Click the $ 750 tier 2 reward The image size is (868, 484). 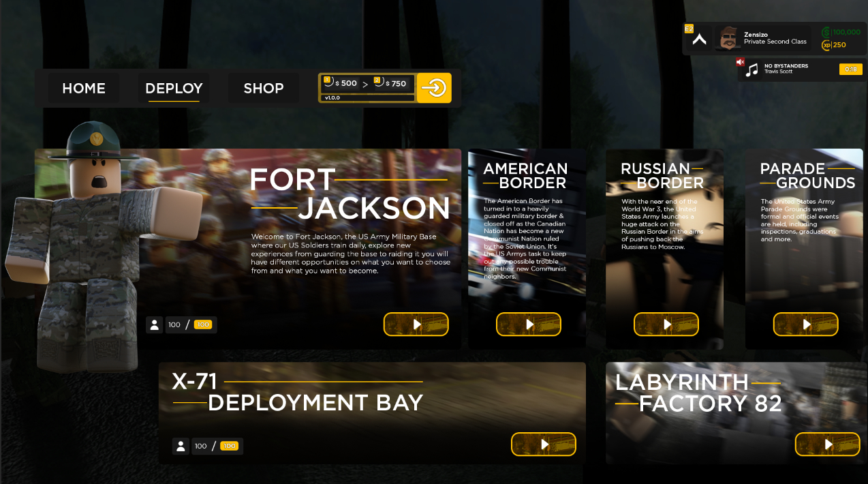392,83
